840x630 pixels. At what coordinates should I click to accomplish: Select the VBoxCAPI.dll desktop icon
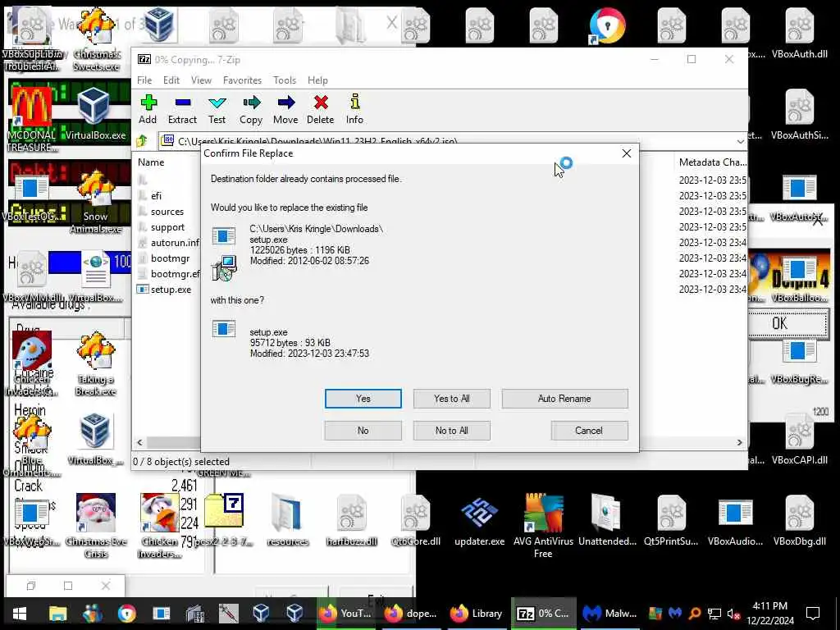click(x=799, y=438)
